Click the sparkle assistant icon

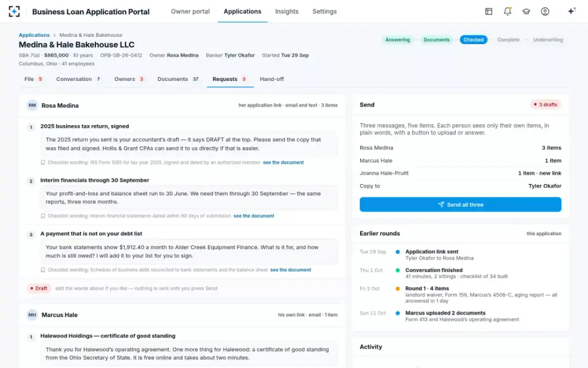point(571,11)
